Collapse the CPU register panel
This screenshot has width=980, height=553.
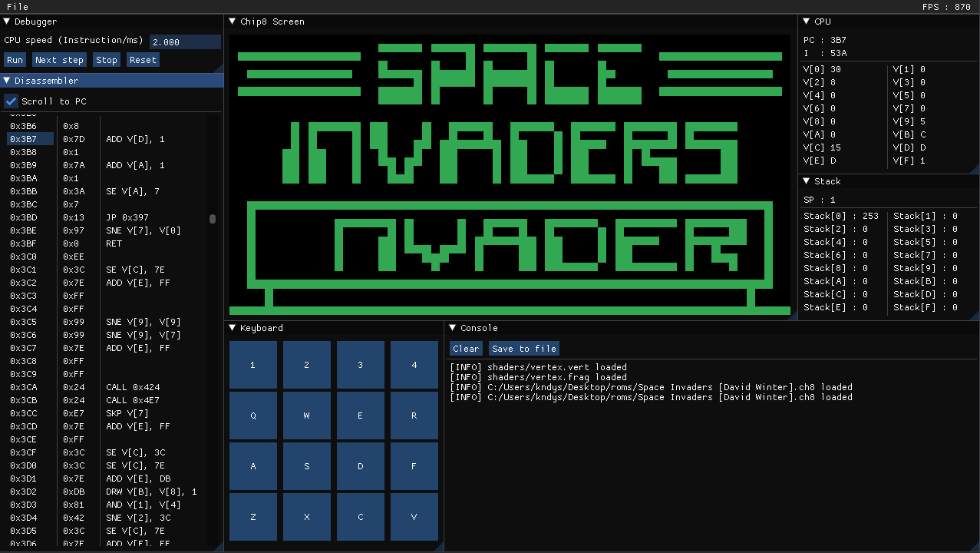[805, 22]
